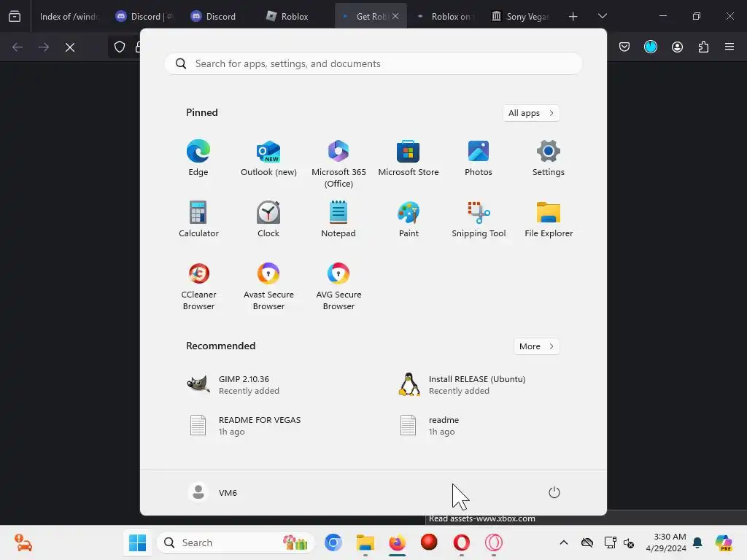Open the network tray icon
The height and width of the screenshot is (560, 747).
(x=610, y=542)
